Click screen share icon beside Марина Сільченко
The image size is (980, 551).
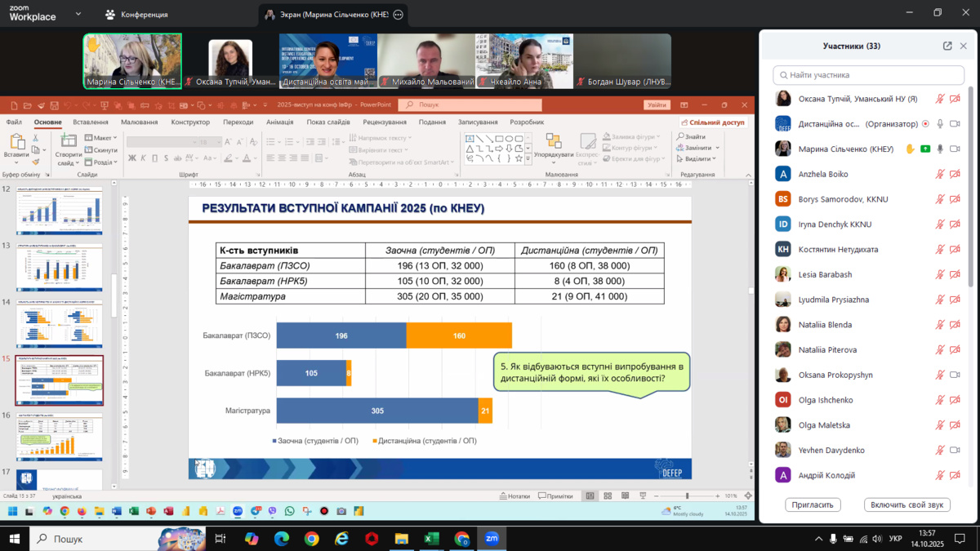925,149
